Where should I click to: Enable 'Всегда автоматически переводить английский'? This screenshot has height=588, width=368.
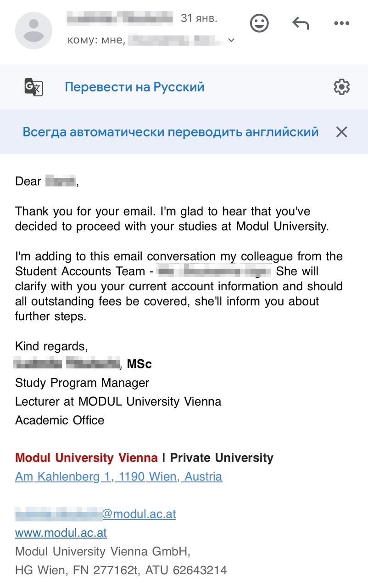pos(170,132)
